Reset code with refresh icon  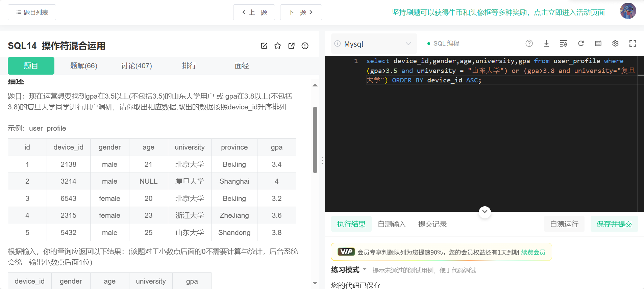click(x=581, y=43)
